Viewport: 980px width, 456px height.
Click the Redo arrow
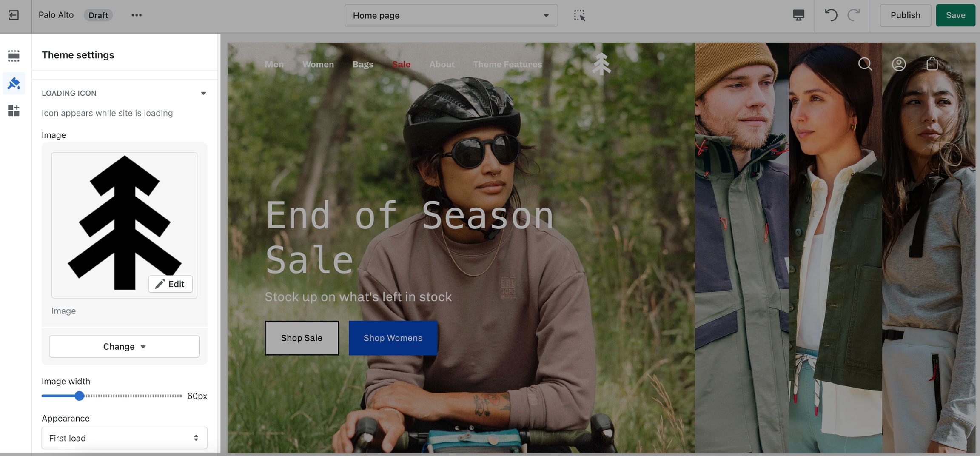(854, 15)
